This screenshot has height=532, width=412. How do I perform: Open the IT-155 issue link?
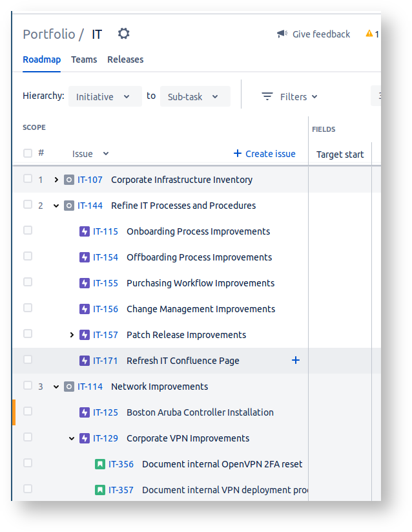tap(105, 283)
